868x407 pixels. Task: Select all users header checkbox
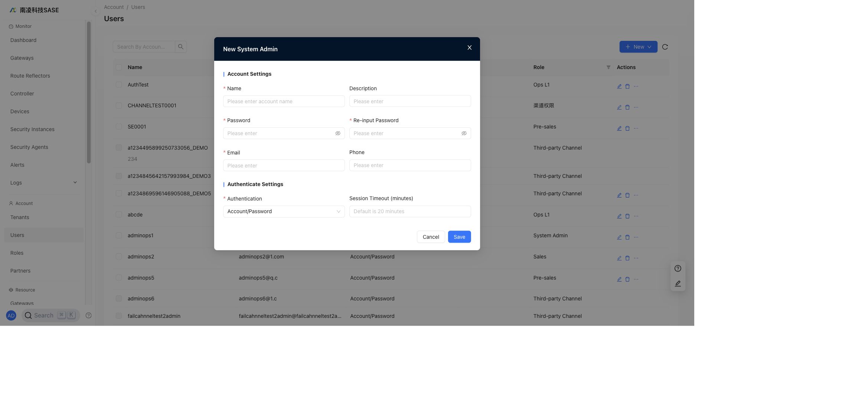pyautogui.click(x=118, y=67)
